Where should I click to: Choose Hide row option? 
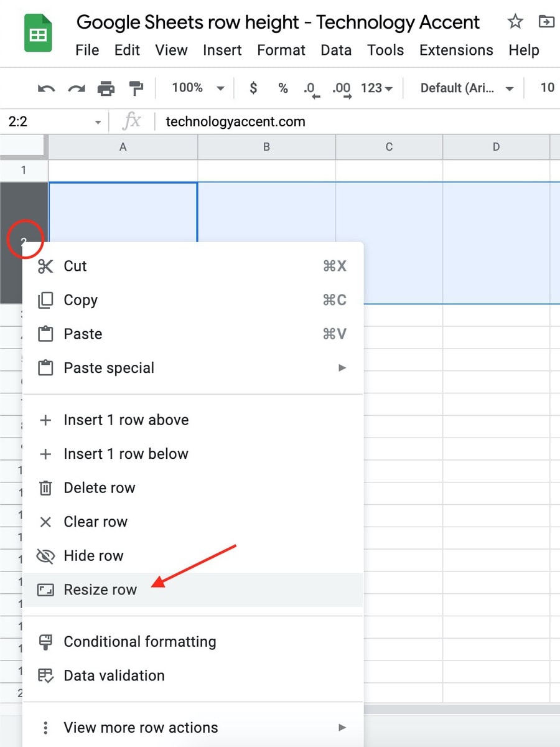(x=193, y=556)
